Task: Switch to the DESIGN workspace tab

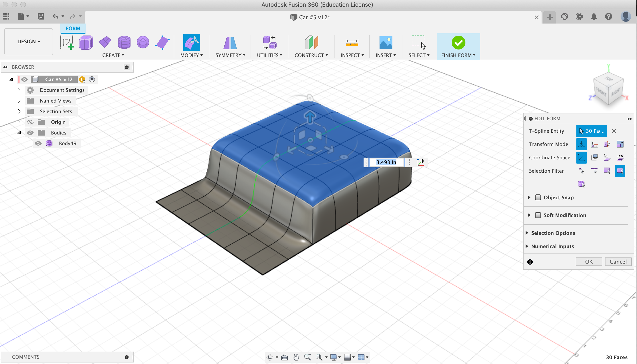Action: click(28, 41)
